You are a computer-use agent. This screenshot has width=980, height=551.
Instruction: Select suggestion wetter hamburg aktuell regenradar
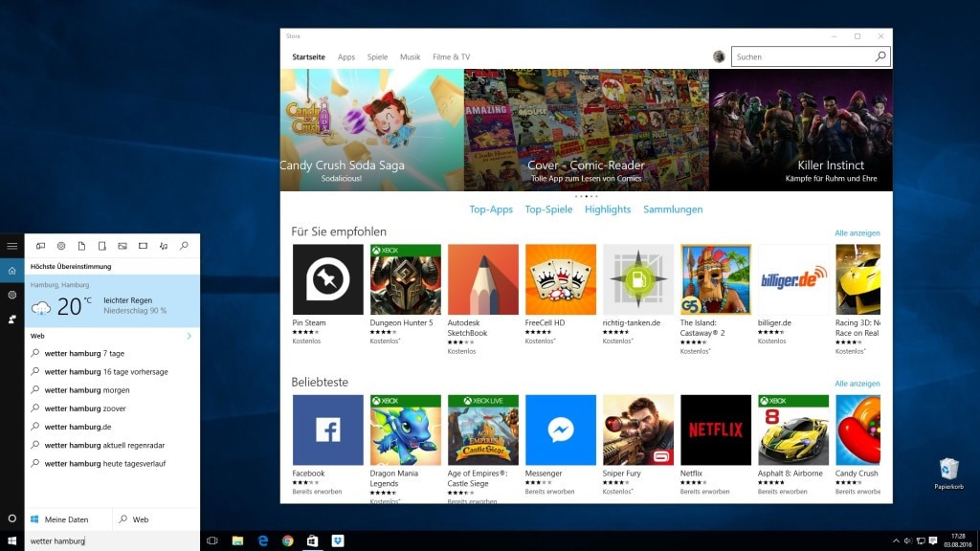point(113,446)
